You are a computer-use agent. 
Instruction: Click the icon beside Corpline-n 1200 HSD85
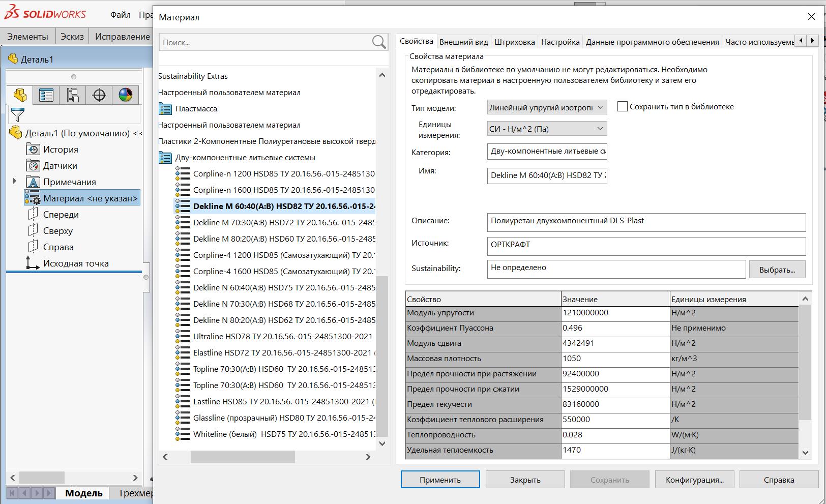[183, 174]
